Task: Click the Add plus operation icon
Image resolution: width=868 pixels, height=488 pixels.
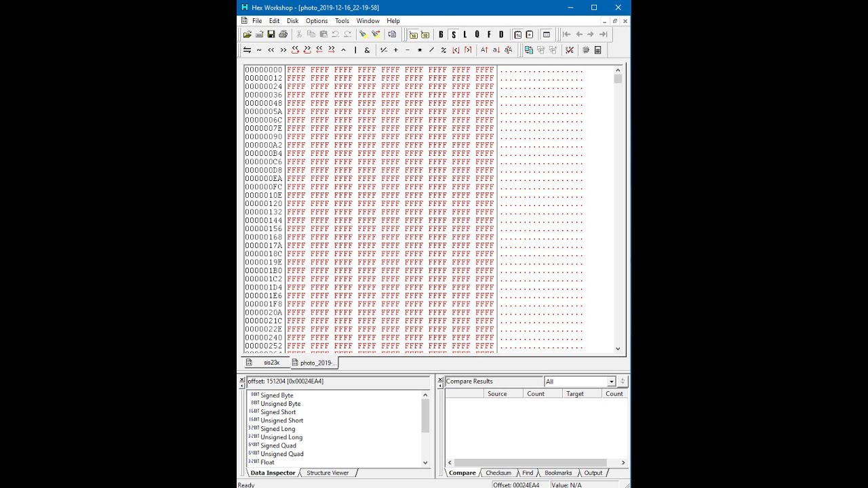Action: [395, 50]
